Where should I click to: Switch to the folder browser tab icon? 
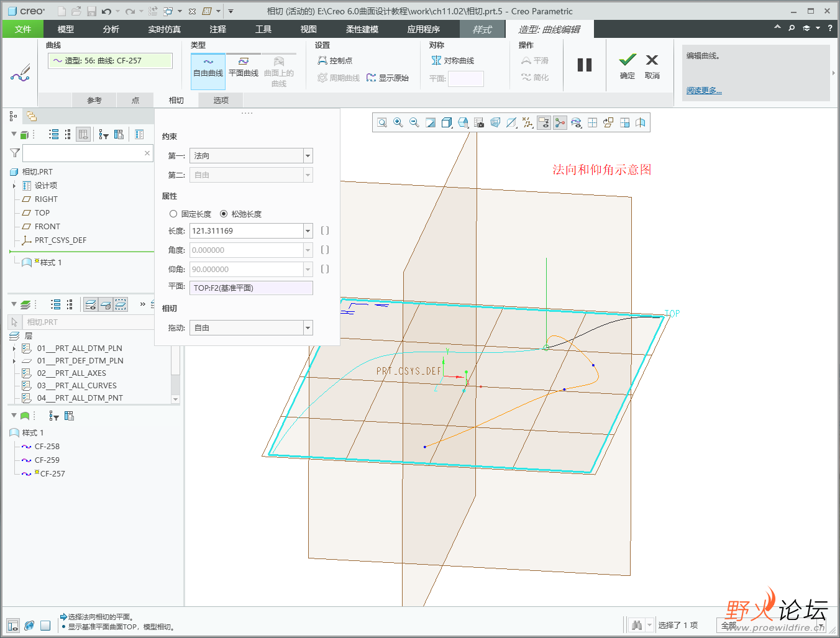click(31, 116)
